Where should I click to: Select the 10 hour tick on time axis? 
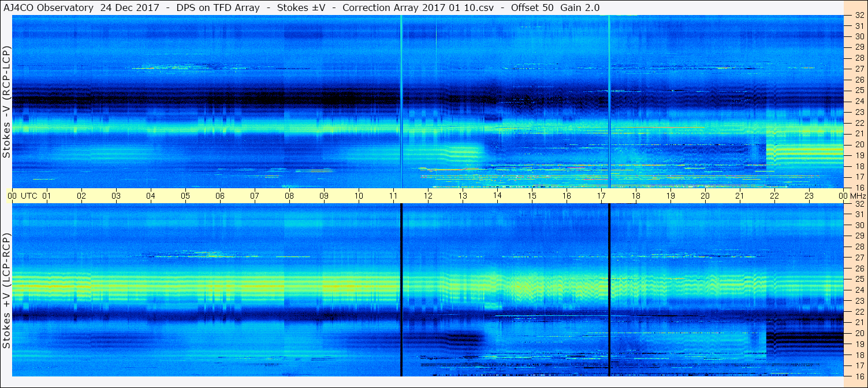359,196
